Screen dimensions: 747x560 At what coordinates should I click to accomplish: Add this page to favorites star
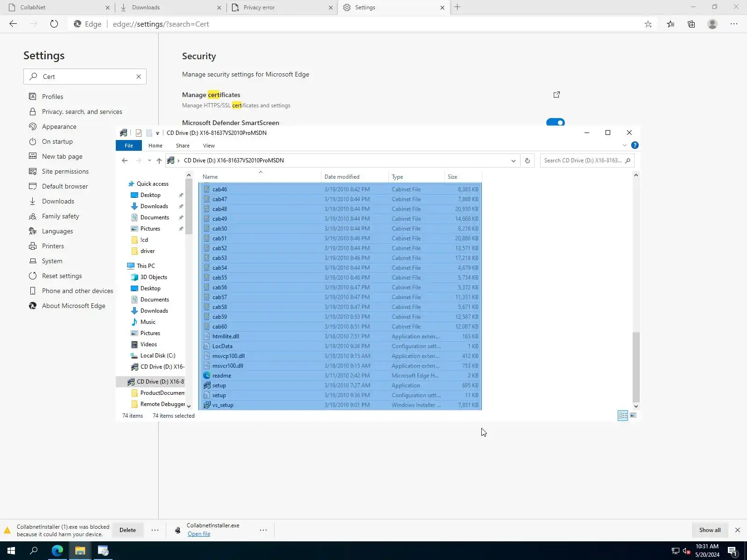648,24
